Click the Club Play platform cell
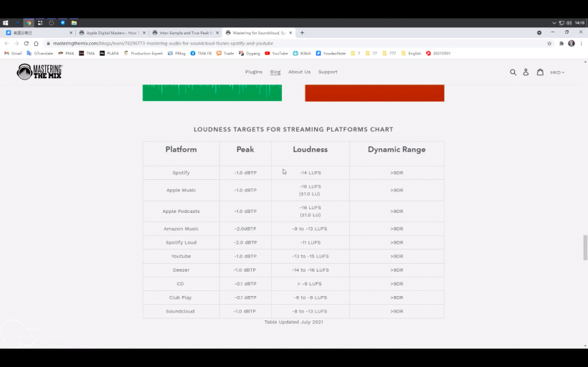The image size is (588, 367). tap(181, 297)
